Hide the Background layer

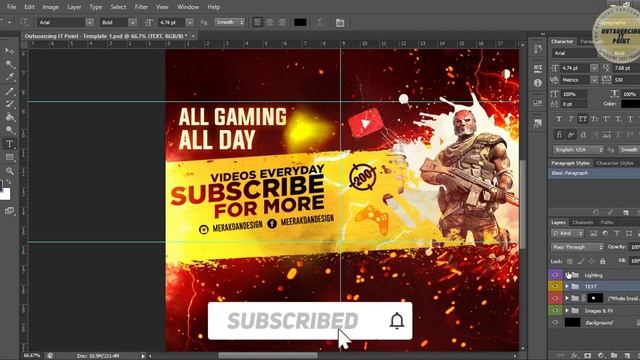[555, 322]
